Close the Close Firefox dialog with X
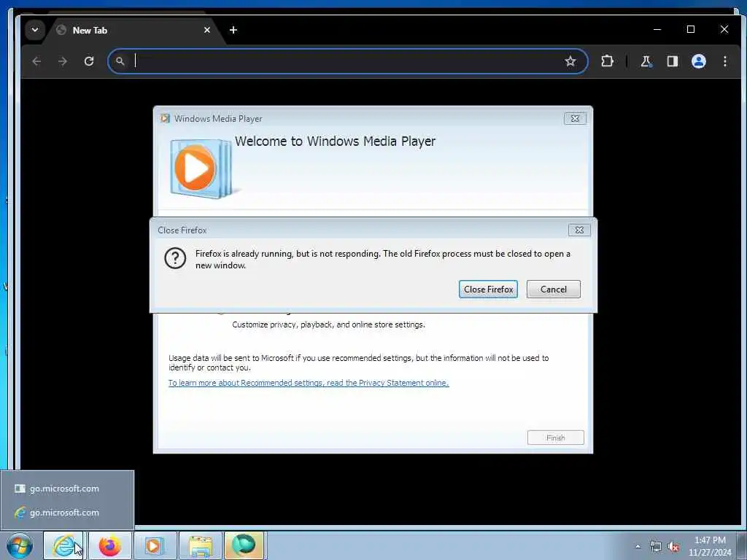Screen dimensions: 747x560 tap(579, 230)
